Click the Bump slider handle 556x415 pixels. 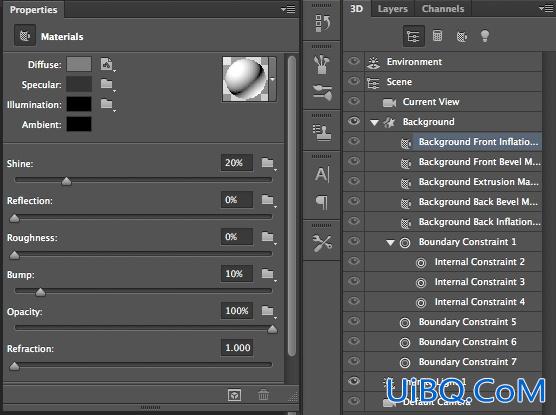40,292
